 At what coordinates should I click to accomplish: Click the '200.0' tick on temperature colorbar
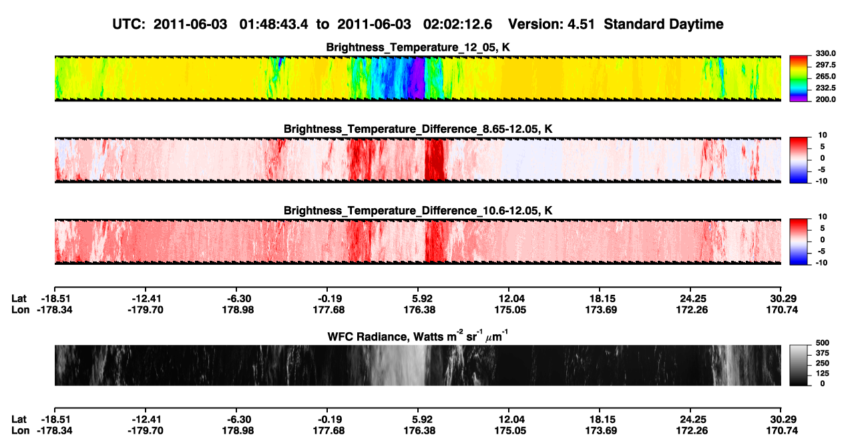point(825,99)
